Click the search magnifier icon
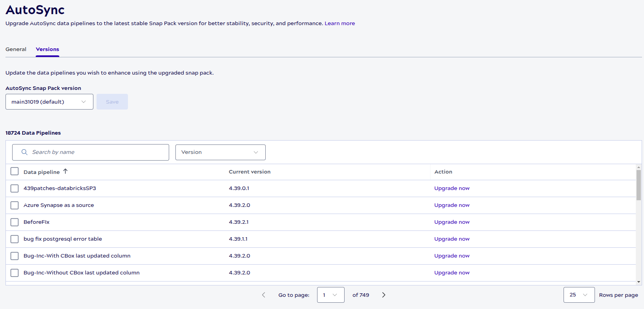Screen dimensions: 644x309 click(x=24, y=152)
